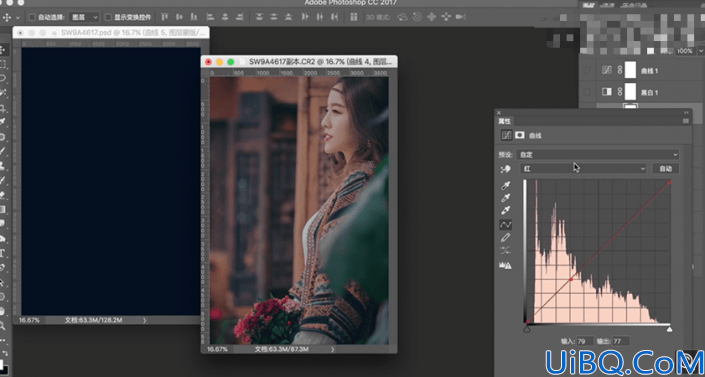This screenshot has height=377, width=705.
Task: Open the 红 channel dropdown
Action: tap(584, 168)
